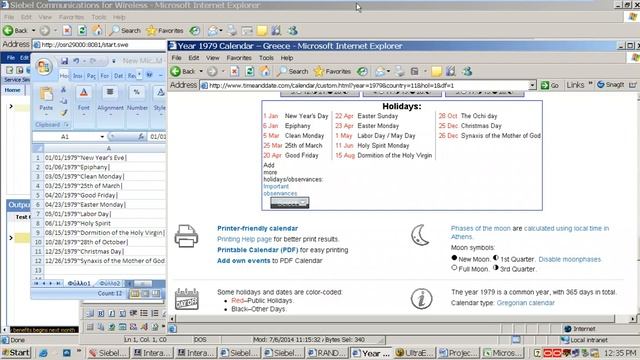Refresh the Year 1979 Calendar page
Viewport: 640px width, 360px height.
coord(249,71)
